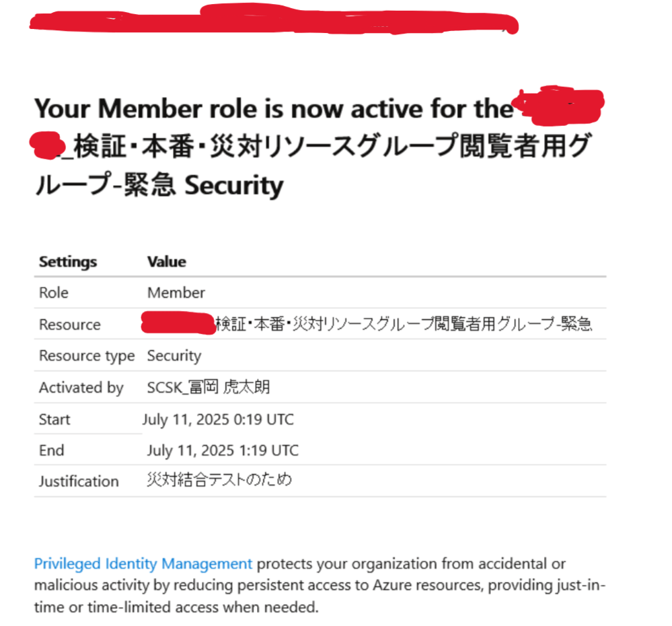Viewport: 672px width, 626px height.
Task: Select the Role row label
Action: click(54, 293)
